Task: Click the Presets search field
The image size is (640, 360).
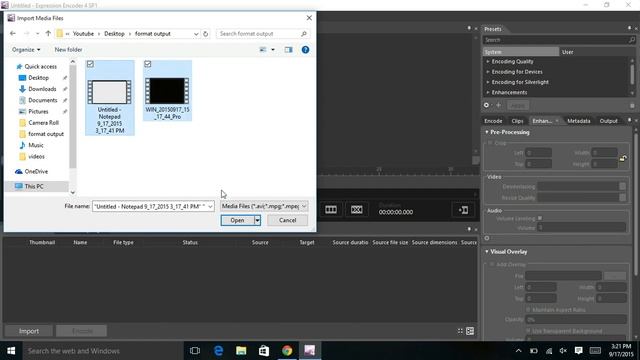Action: point(559,40)
